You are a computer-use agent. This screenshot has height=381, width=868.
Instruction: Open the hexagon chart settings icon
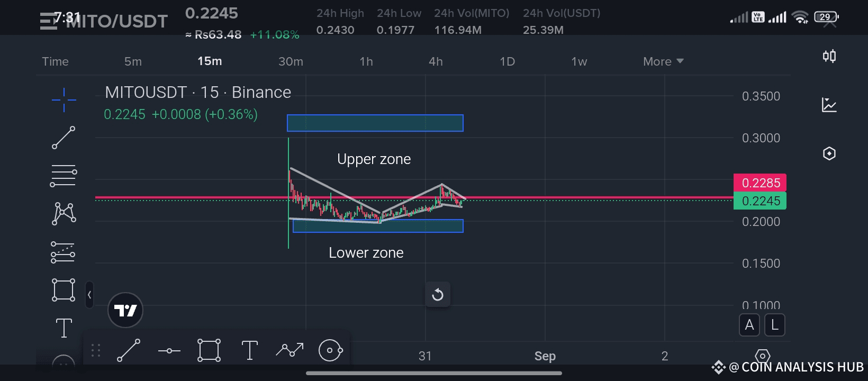(829, 153)
